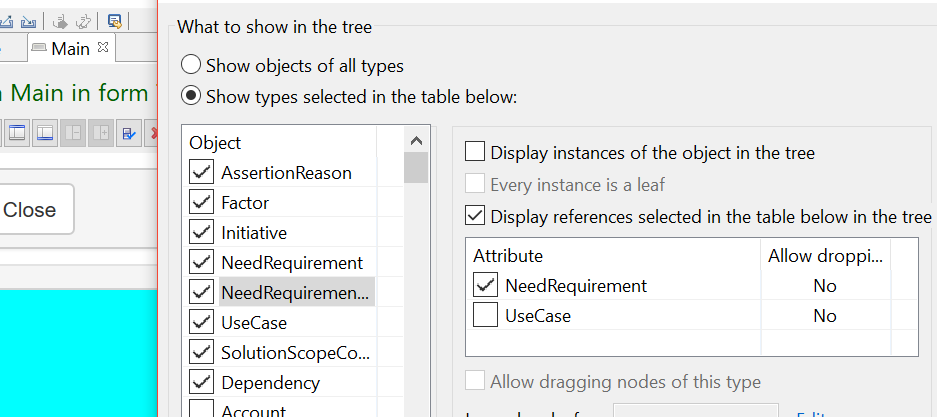This screenshot has height=417, width=937.
Task: Switch to the Main editor tab
Action: 71,48
